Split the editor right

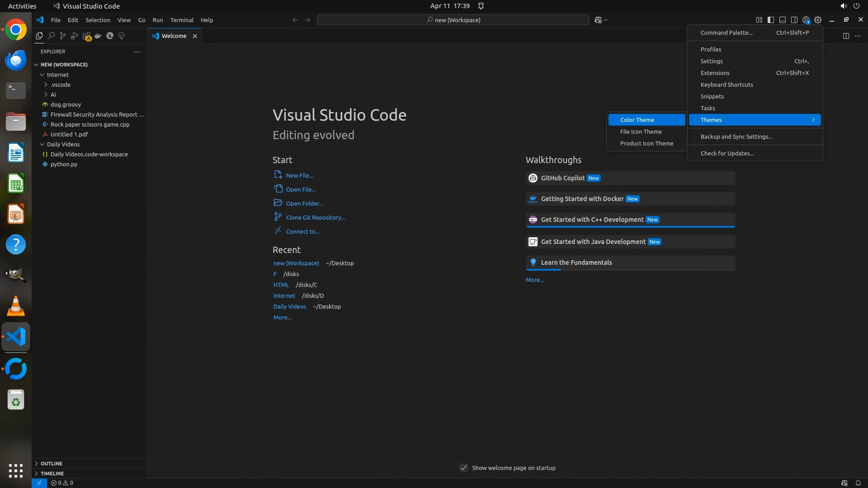[x=846, y=36]
